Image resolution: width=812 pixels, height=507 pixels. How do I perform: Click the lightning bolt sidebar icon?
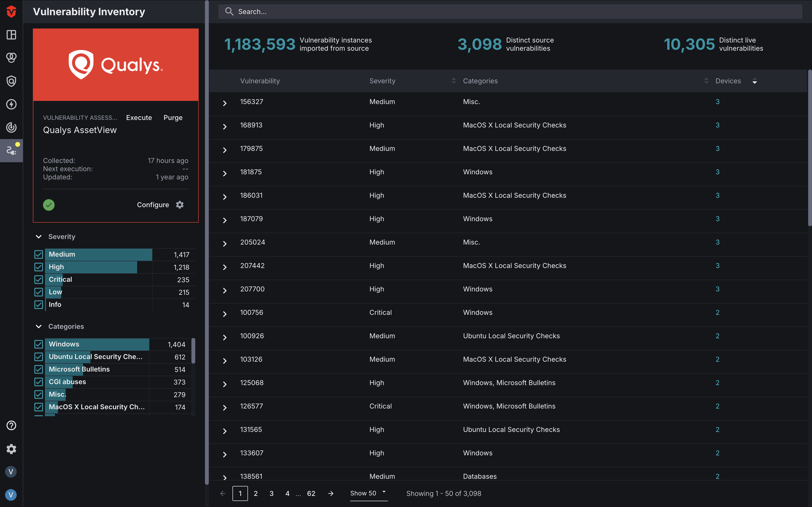tap(11, 104)
